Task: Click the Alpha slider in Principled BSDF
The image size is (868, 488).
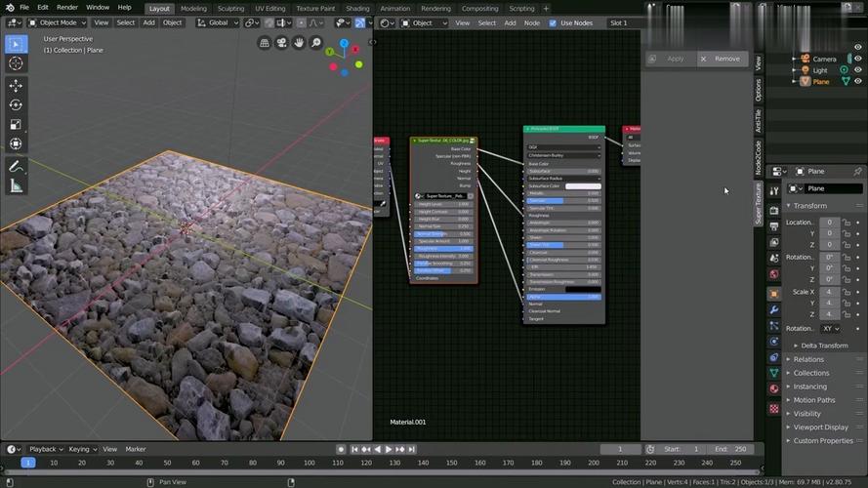Action: tap(563, 297)
